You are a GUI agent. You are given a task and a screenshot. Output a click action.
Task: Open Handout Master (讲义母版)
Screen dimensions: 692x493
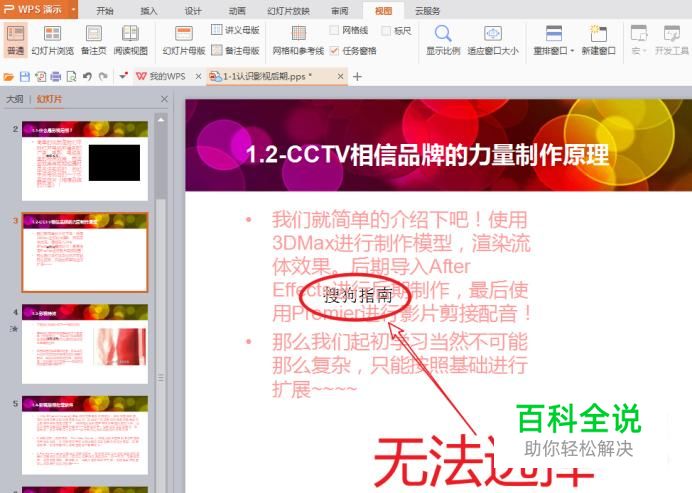[x=235, y=30]
